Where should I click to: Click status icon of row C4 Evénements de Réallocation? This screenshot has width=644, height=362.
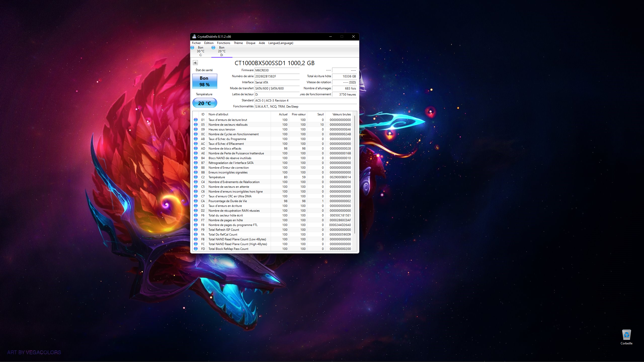coord(196,182)
